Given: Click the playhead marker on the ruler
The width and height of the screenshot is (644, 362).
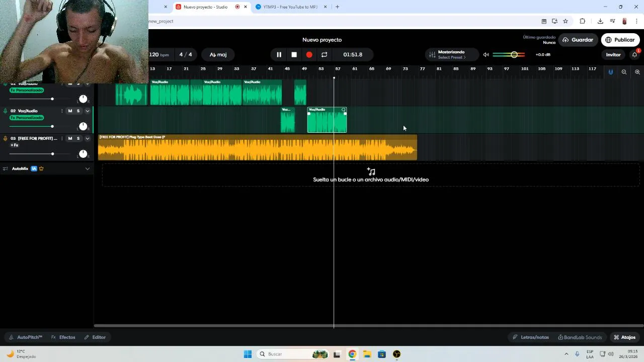Looking at the screenshot, I should 334,78.
